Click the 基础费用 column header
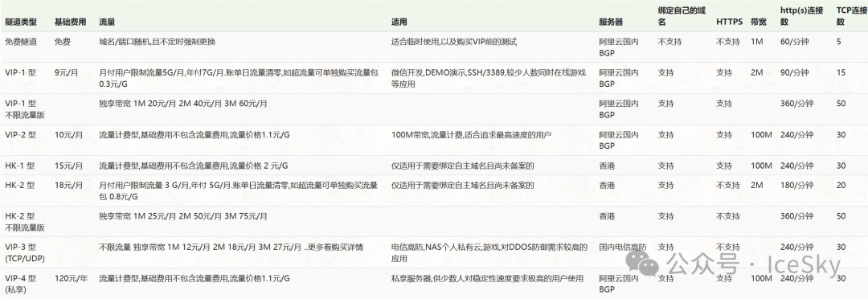The height and width of the screenshot is (299, 868). [x=70, y=23]
